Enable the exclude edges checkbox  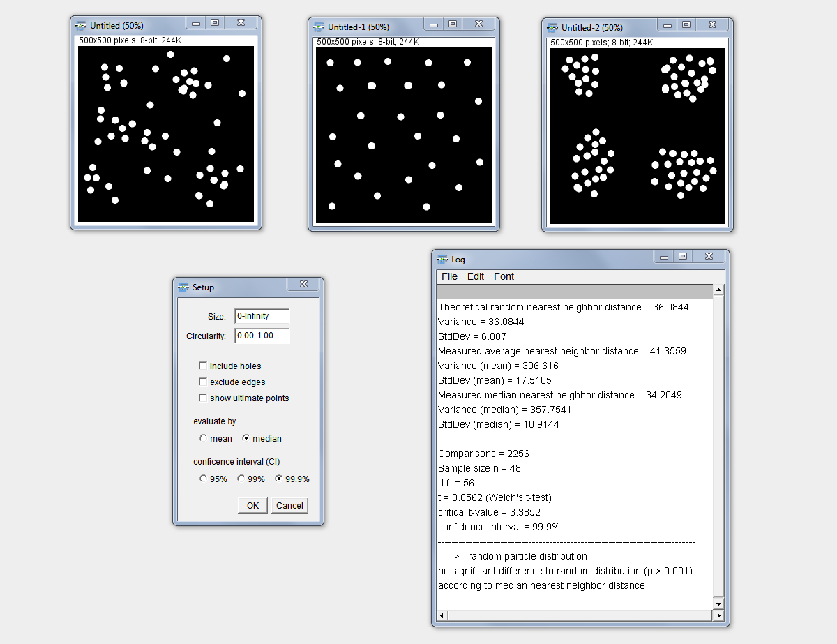coord(203,382)
